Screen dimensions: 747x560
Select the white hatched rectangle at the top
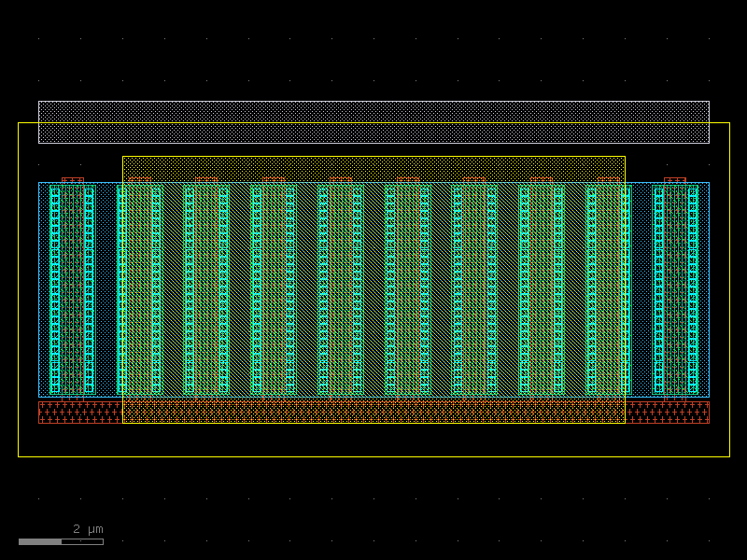[373, 122]
